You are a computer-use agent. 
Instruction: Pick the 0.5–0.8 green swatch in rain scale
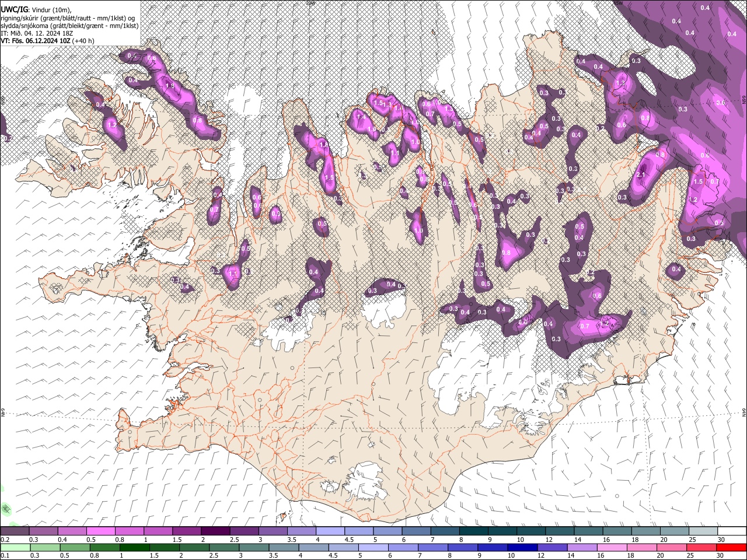click(75, 547)
